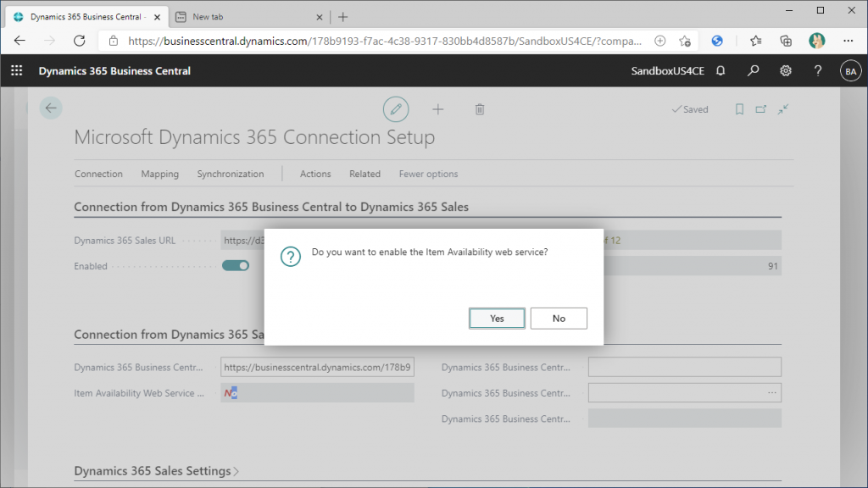The image size is (868, 488).
Task: Open the Related menu
Action: [364, 174]
